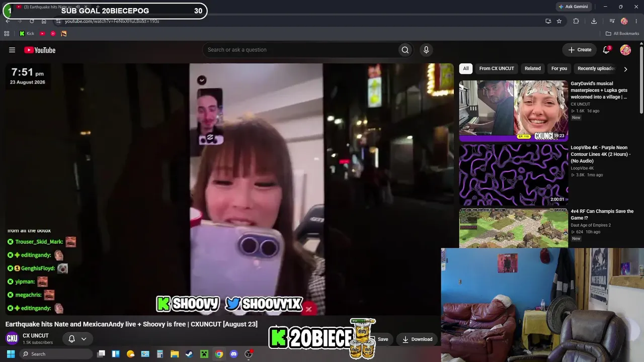Image resolution: width=644 pixels, height=362 pixels.
Task: Click the Create button
Action: pos(580,50)
